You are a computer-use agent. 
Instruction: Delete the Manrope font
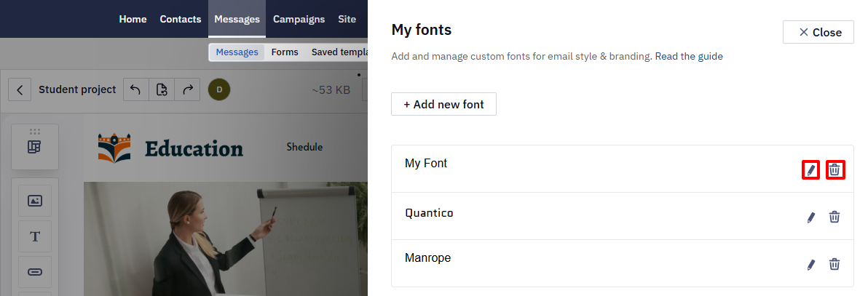835,264
